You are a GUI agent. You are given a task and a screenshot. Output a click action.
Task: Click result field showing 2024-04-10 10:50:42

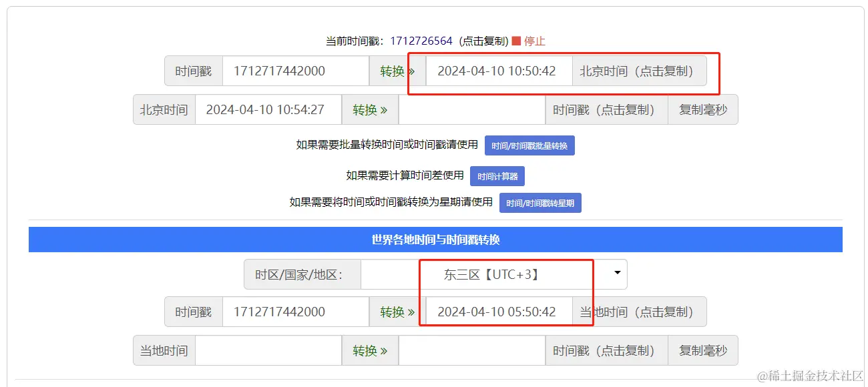[499, 71]
